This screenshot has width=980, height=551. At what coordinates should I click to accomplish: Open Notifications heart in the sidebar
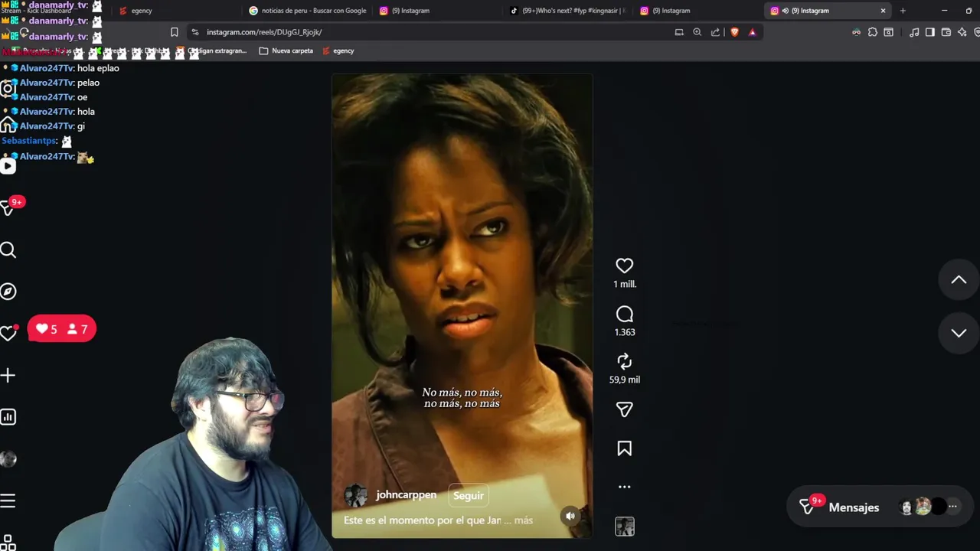pos(8,333)
